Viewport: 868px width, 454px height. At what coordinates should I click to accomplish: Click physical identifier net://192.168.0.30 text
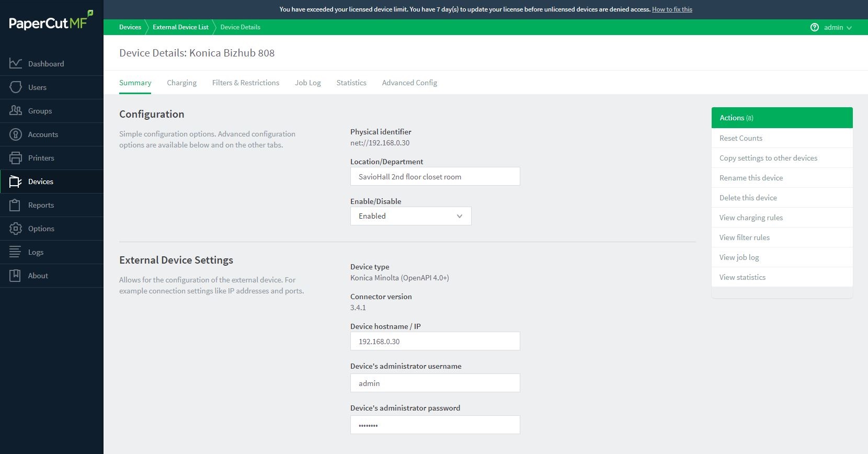[380, 143]
